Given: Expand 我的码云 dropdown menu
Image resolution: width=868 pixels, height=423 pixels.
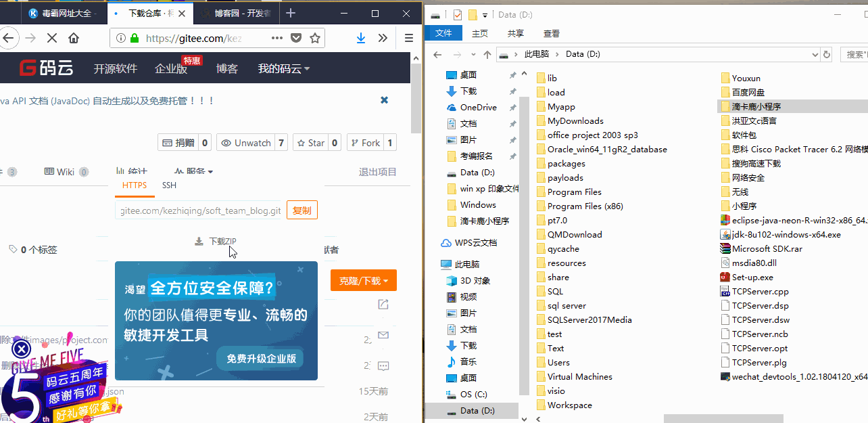Looking at the screenshot, I should [284, 68].
